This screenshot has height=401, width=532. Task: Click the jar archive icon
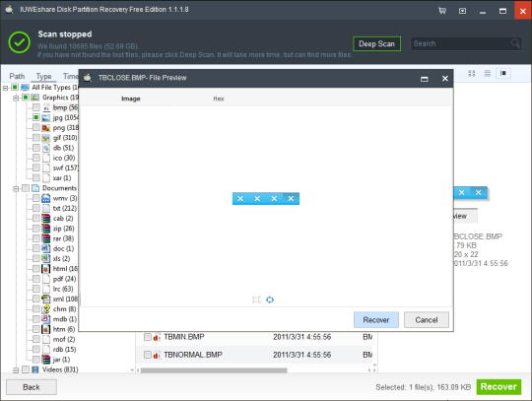click(45, 360)
